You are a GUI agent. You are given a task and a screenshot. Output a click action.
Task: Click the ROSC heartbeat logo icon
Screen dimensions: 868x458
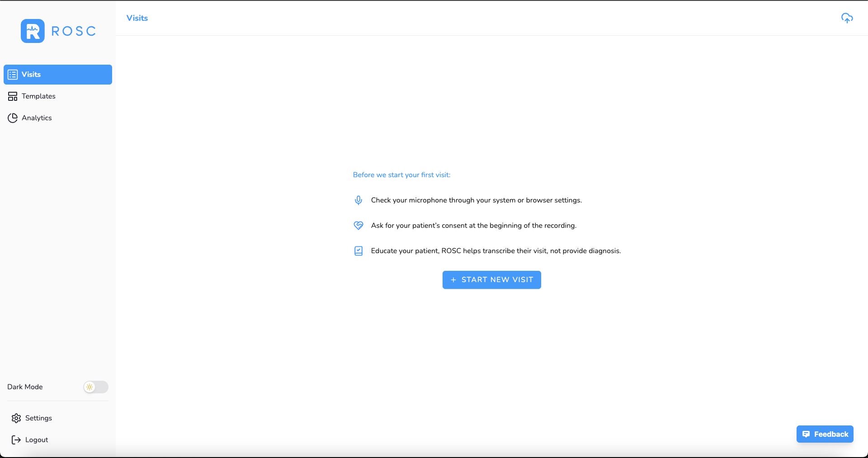pyautogui.click(x=33, y=31)
